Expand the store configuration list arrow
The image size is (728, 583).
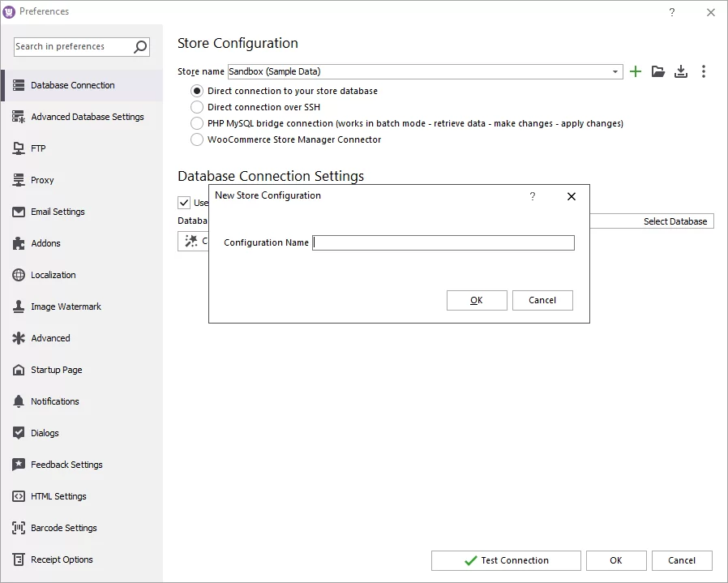click(614, 71)
